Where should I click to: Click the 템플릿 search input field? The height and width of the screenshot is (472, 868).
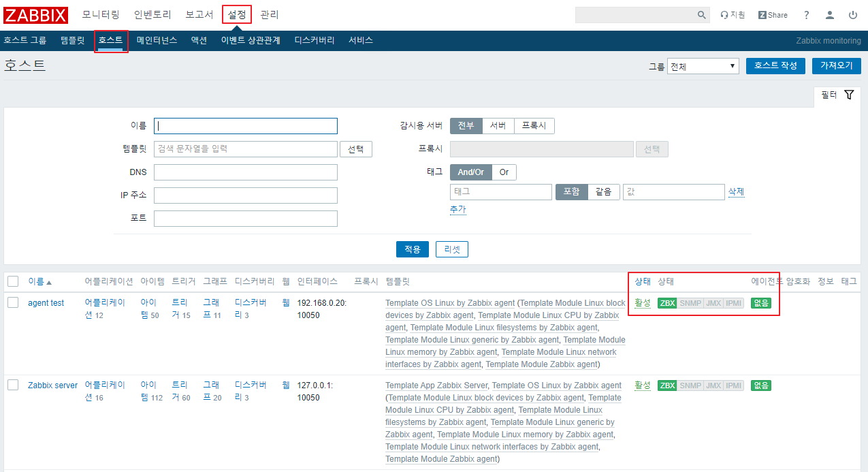(246, 149)
